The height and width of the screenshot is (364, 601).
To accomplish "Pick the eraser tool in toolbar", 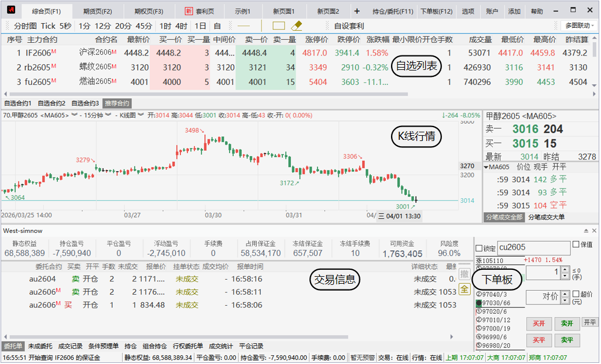I will [297, 25].
